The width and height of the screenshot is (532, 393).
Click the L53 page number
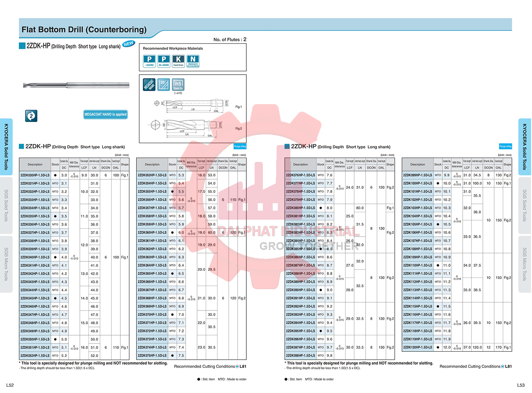(521, 385)
